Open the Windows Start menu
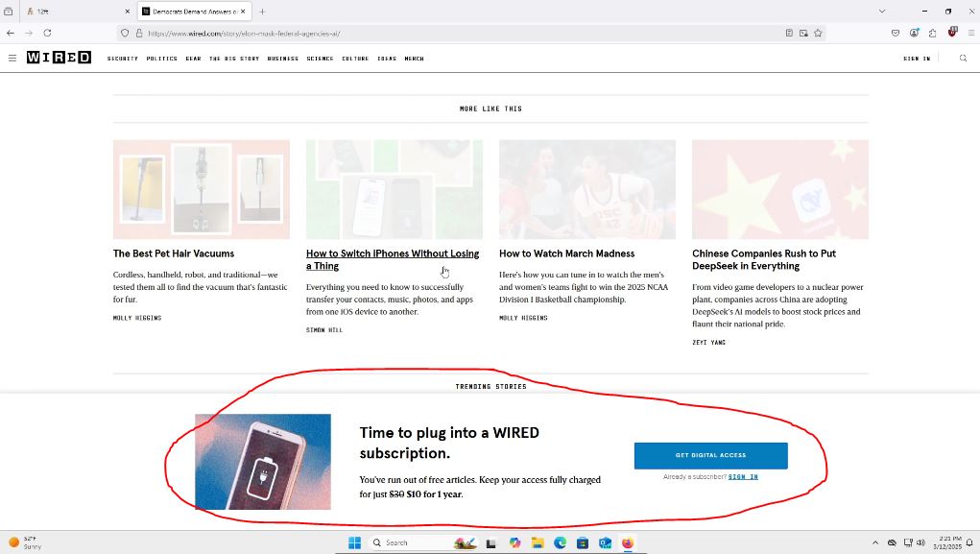The image size is (980, 554). pyautogui.click(x=354, y=542)
